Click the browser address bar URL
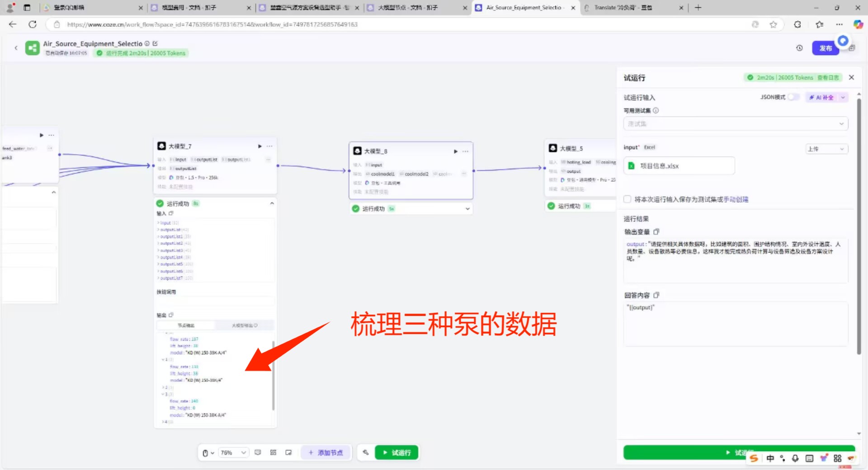868x470 pixels. click(x=212, y=24)
